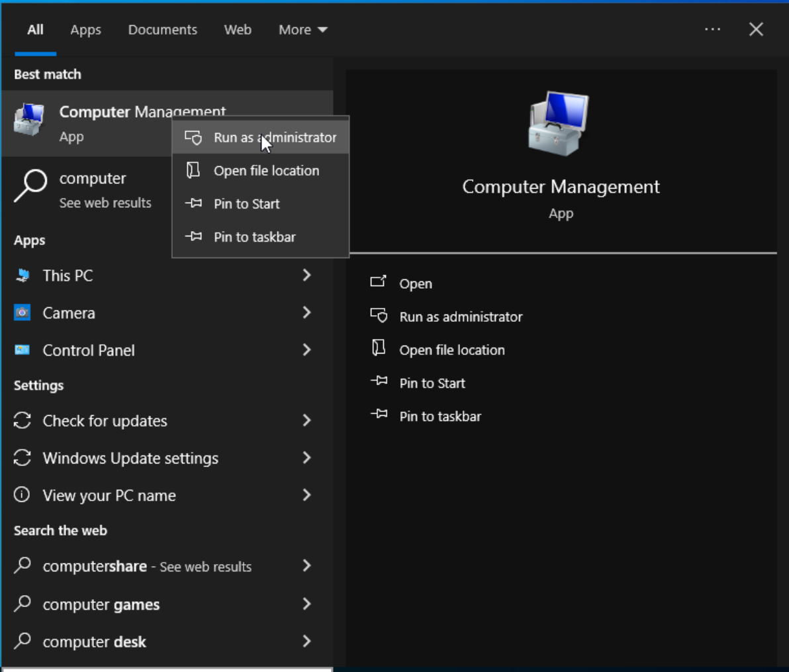The width and height of the screenshot is (789, 672).
Task: Click the large Computer Management icon in preview pane
Action: tap(559, 124)
